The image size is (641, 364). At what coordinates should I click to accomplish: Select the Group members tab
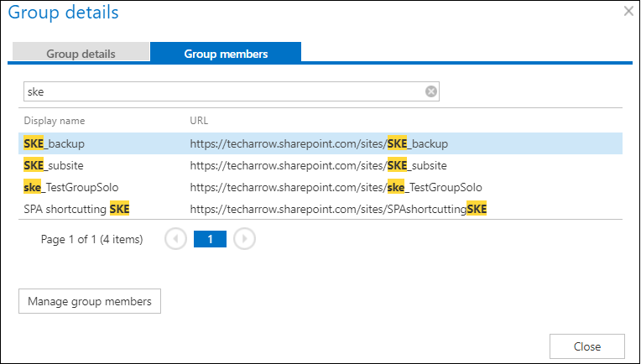click(x=226, y=54)
